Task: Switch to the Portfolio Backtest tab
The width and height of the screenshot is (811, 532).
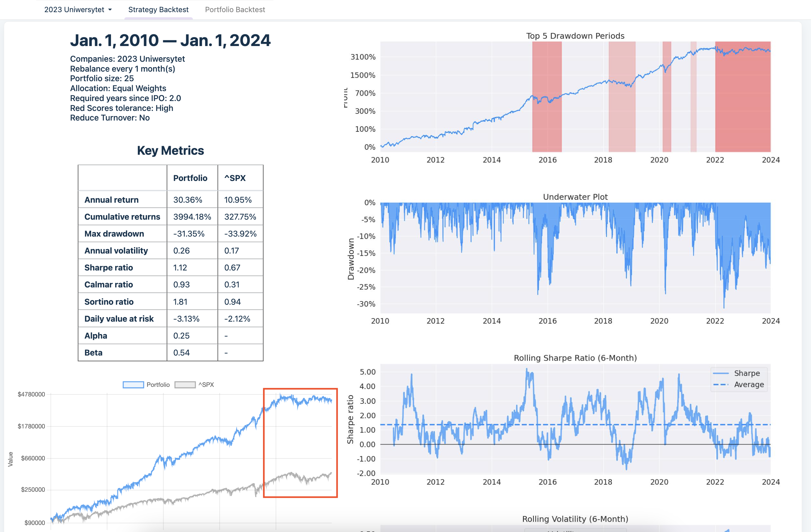Action: 235,10
